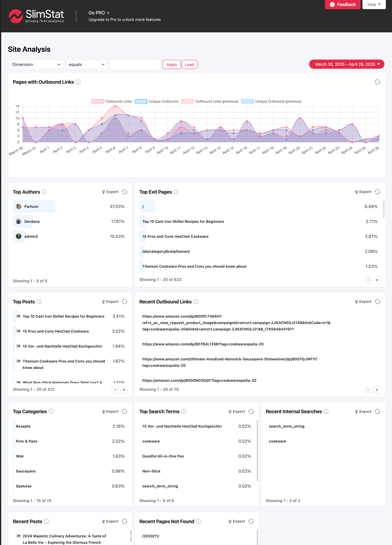Show info for Pages with Outbound Links
The width and height of the screenshot is (392, 545).
[x=78, y=82]
